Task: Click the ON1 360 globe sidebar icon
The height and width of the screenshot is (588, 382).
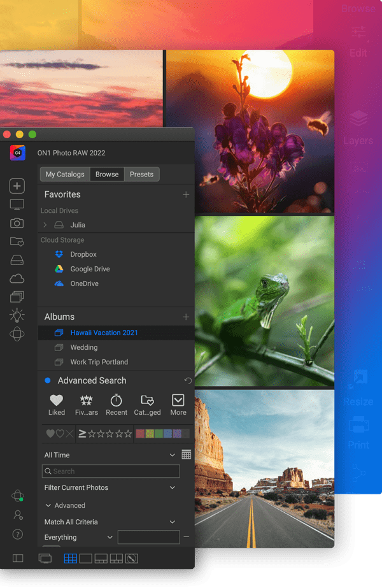Action: tap(17, 334)
